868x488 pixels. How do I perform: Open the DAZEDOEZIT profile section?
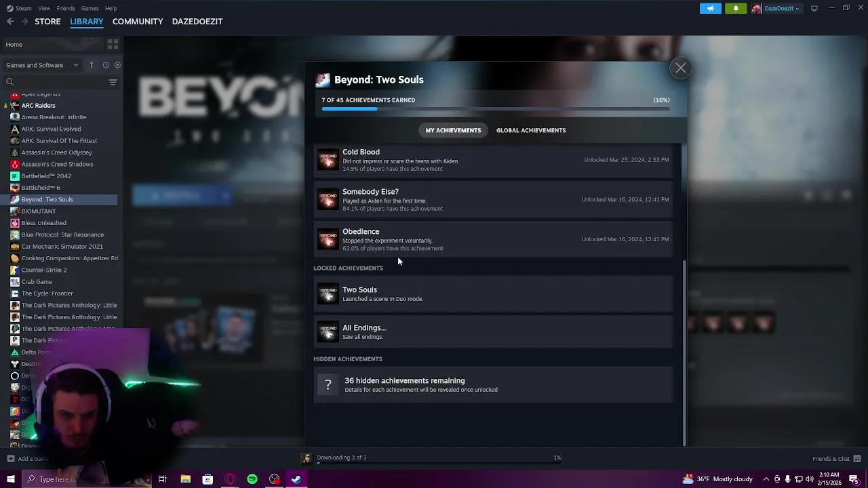coord(197,22)
